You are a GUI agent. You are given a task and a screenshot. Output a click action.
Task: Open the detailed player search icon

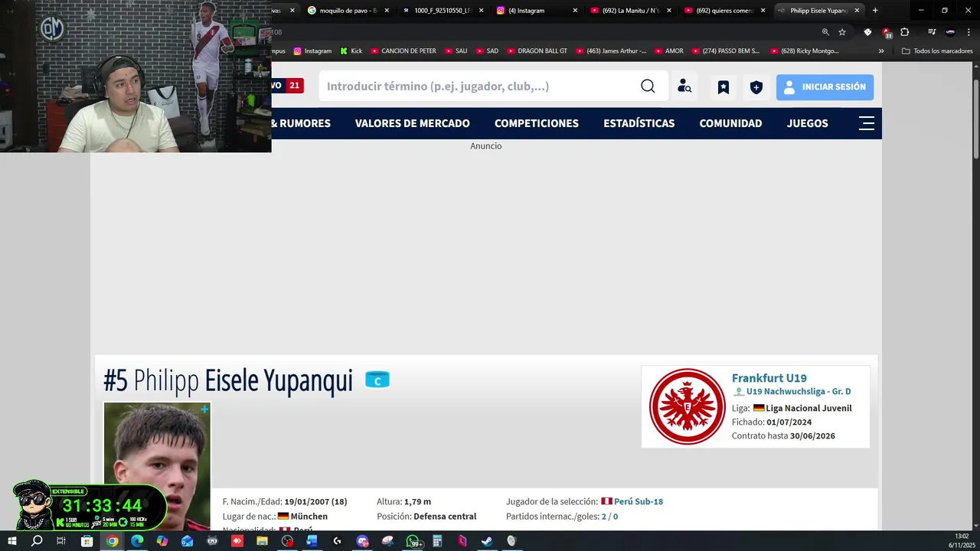684,86
